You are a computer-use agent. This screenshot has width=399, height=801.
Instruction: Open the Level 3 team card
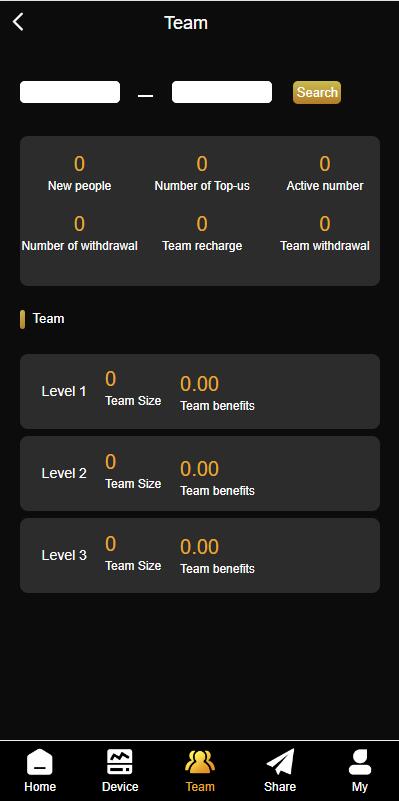(x=200, y=555)
